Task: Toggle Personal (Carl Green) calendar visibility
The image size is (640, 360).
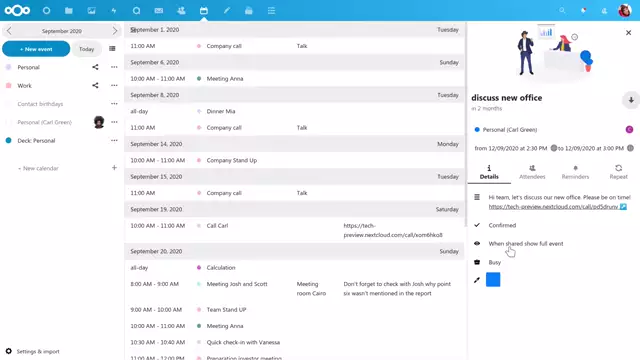Action: click(x=8, y=122)
